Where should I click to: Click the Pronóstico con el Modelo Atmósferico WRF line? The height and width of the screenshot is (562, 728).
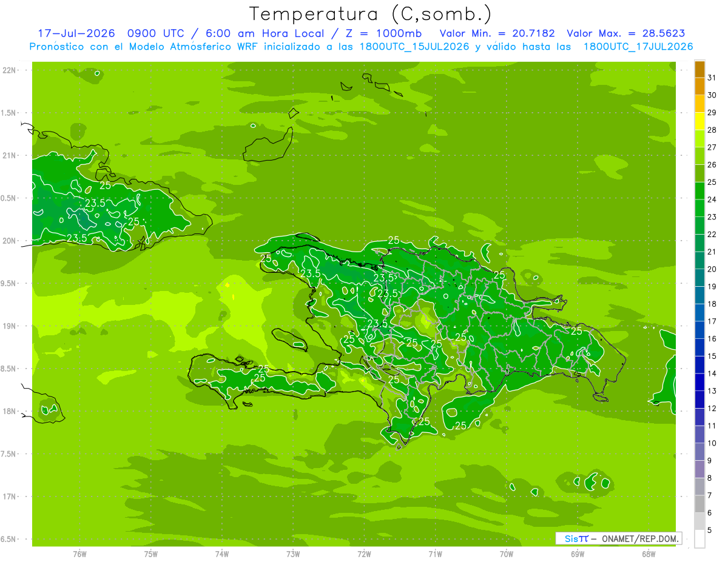361,47
